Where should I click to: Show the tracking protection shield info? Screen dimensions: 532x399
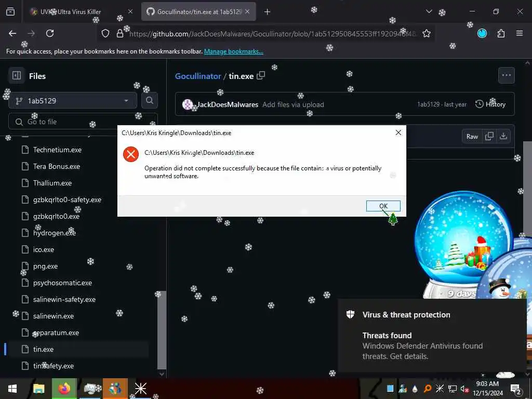(105, 33)
